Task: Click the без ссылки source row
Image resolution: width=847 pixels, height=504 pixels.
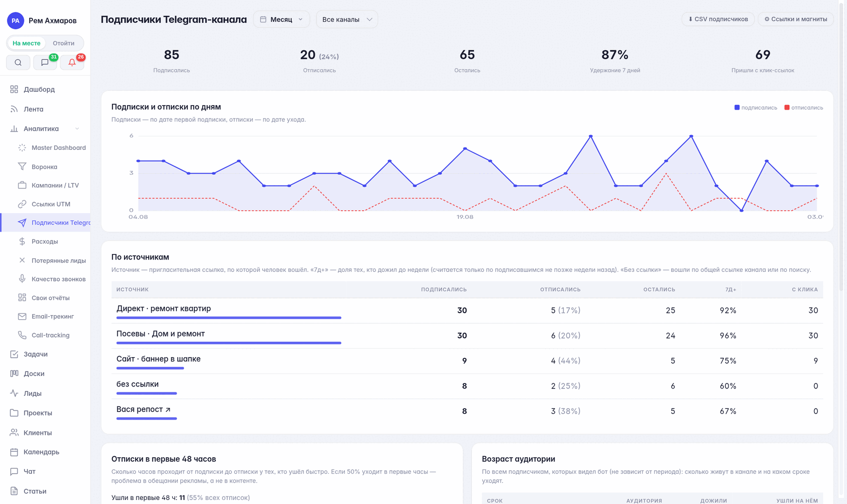Action: [x=467, y=386]
